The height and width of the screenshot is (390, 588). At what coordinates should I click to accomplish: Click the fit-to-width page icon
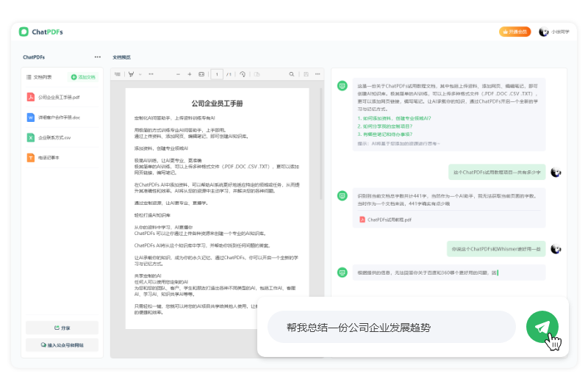pyautogui.click(x=202, y=74)
